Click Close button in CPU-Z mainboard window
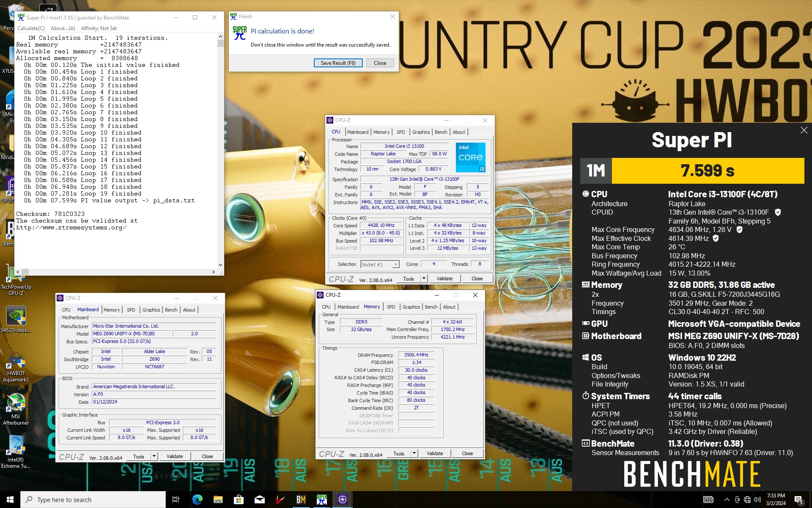 [x=207, y=456]
